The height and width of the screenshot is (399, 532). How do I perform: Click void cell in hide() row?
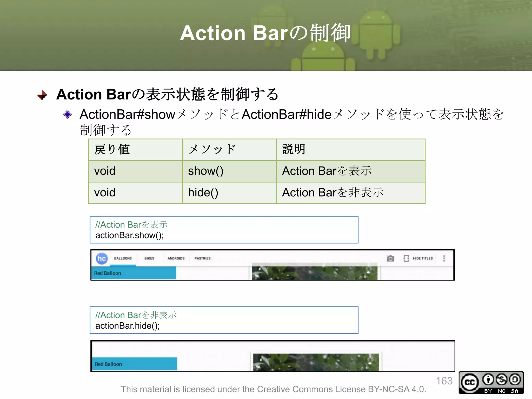point(136,193)
